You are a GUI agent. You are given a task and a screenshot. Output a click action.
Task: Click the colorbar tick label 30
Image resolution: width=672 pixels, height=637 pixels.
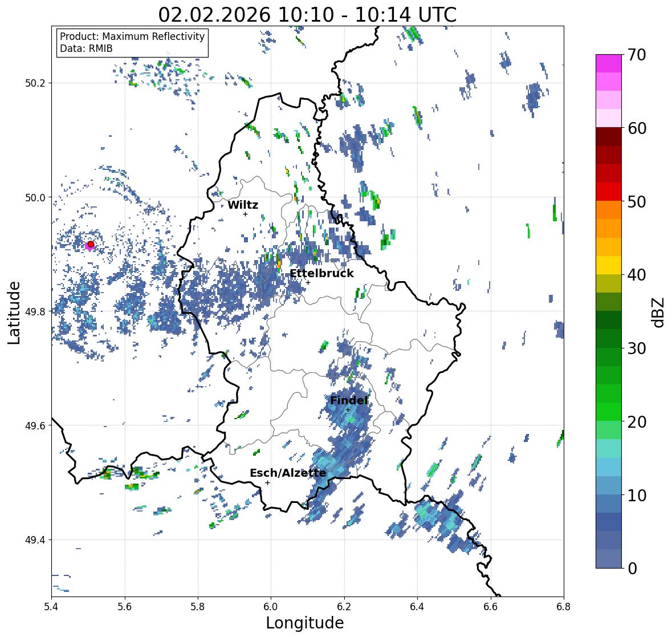click(x=637, y=348)
